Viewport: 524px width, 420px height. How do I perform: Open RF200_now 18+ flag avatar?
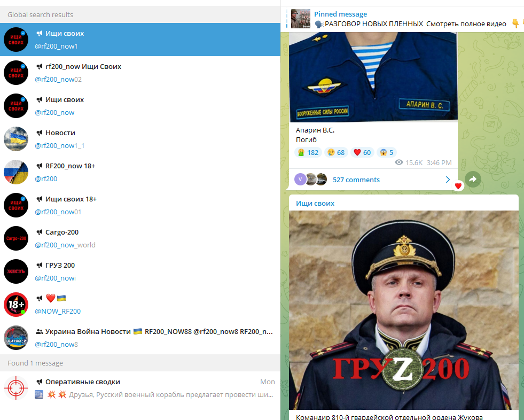pos(16,172)
